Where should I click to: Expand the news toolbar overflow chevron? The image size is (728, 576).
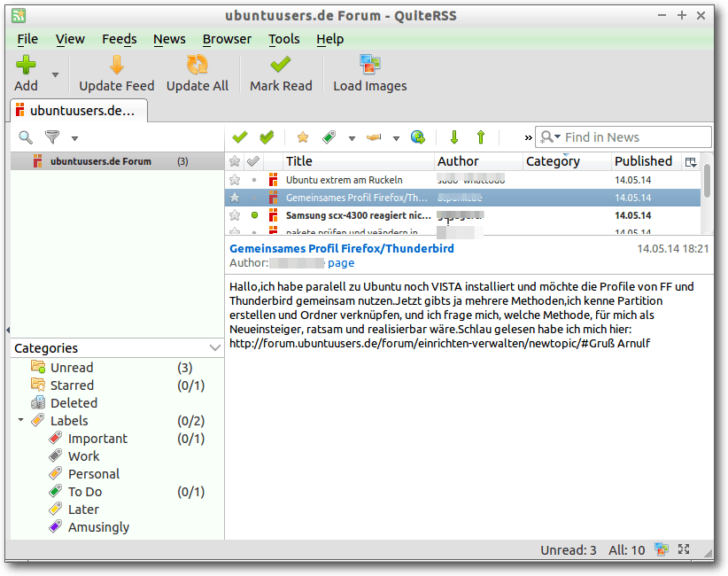[x=529, y=137]
